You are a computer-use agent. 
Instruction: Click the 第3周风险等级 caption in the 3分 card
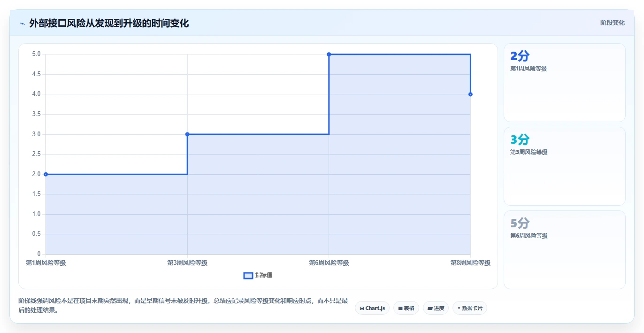tap(529, 152)
